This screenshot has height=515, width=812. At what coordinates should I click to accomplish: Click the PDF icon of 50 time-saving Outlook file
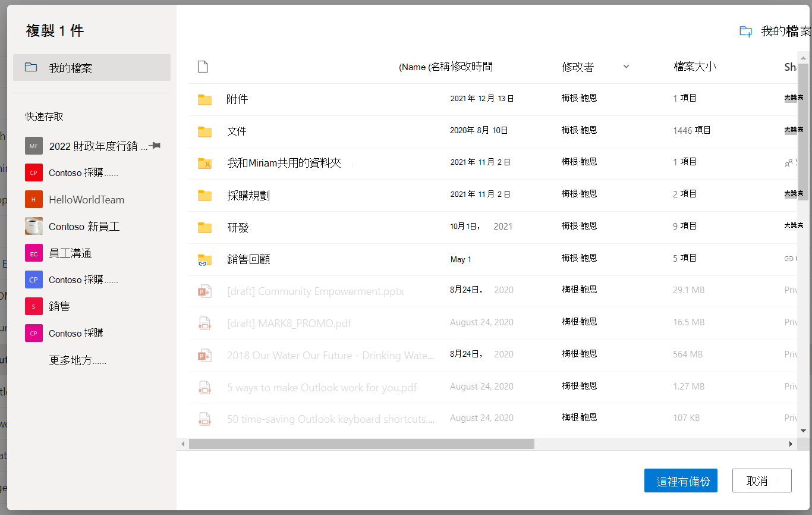click(x=204, y=419)
